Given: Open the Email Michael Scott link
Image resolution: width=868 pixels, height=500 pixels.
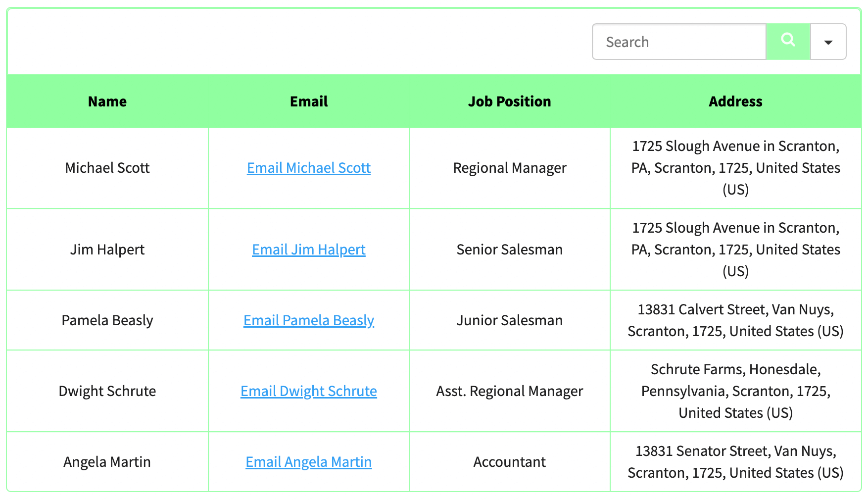Looking at the screenshot, I should coord(309,168).
